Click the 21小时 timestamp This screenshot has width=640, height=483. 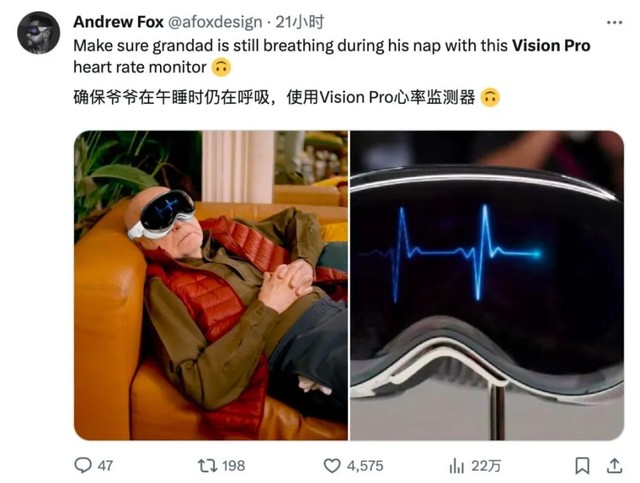coord(300,22)
